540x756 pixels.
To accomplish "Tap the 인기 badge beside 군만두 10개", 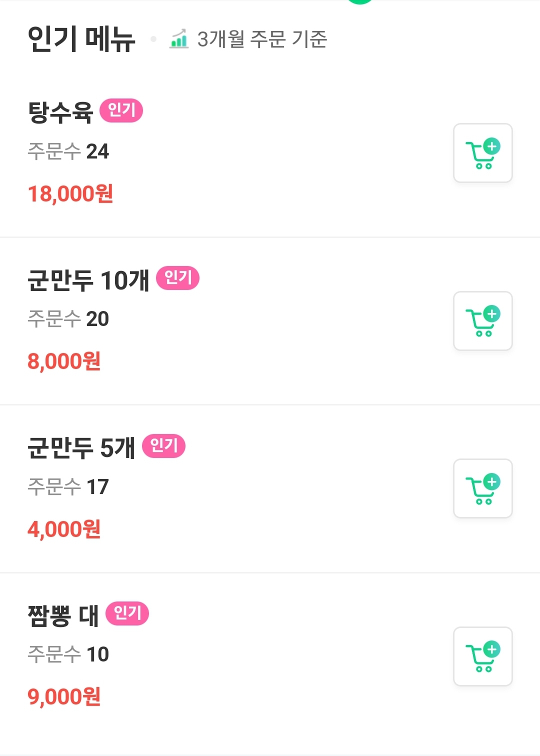I will coord(178,278).
